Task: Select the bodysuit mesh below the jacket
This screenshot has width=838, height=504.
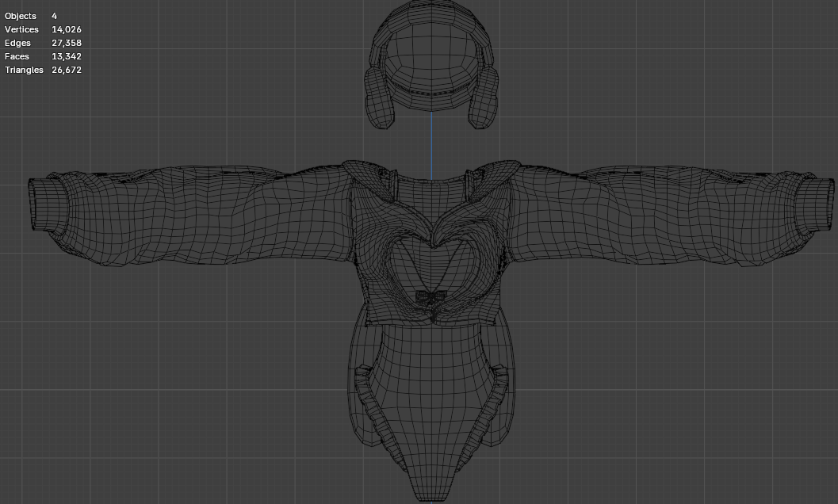Action: [x=431, y=388]
